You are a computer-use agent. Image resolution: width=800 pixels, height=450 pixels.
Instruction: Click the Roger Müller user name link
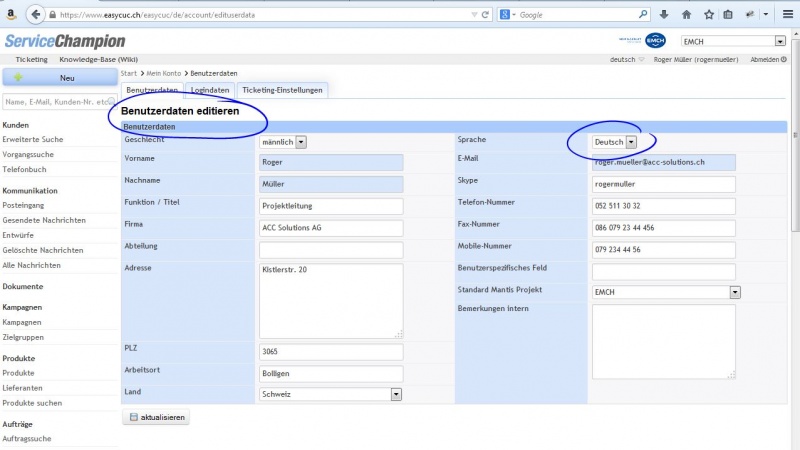tap(695, 59)
